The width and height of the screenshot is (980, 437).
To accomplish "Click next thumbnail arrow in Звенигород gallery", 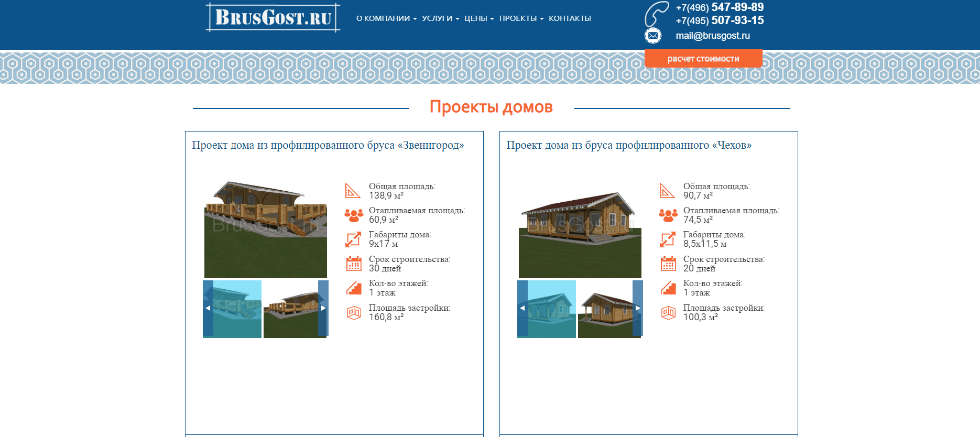I will point(323,308).
